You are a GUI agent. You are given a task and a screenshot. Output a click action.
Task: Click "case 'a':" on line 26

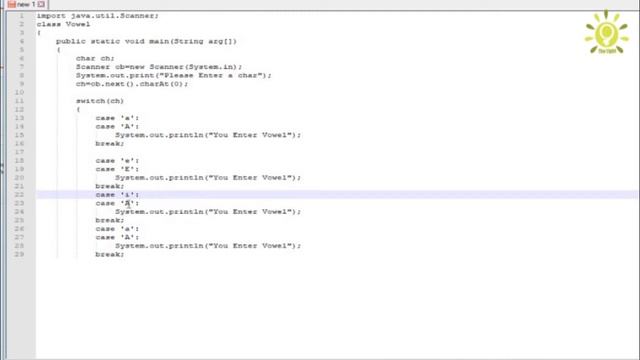click(x=117, y=229)
